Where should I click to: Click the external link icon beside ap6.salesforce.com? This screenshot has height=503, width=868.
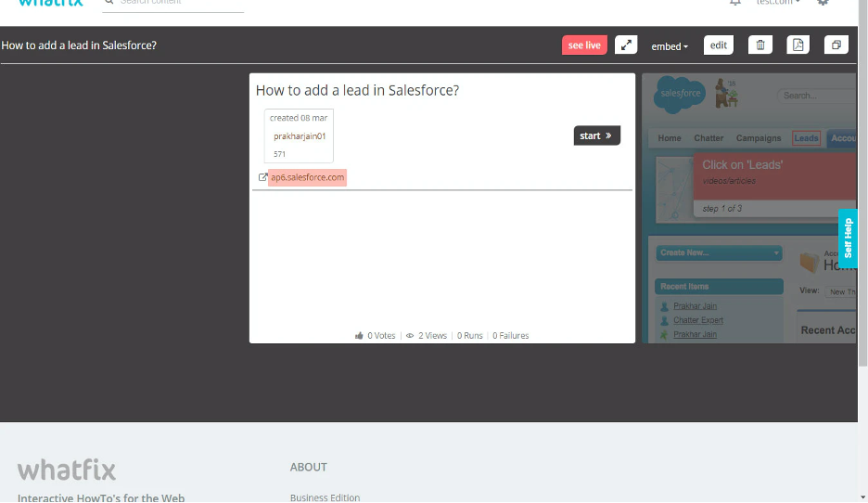coord(263,177)
